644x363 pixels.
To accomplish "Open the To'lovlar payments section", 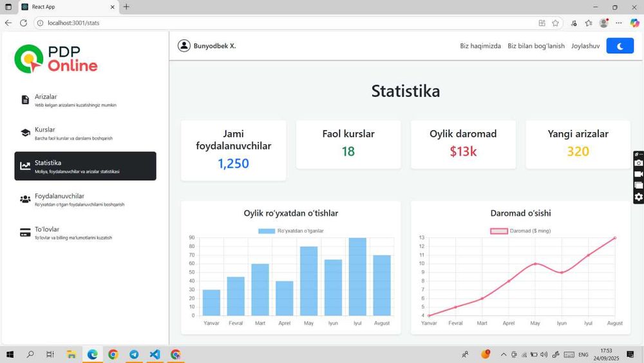I will tap(85, 233).
